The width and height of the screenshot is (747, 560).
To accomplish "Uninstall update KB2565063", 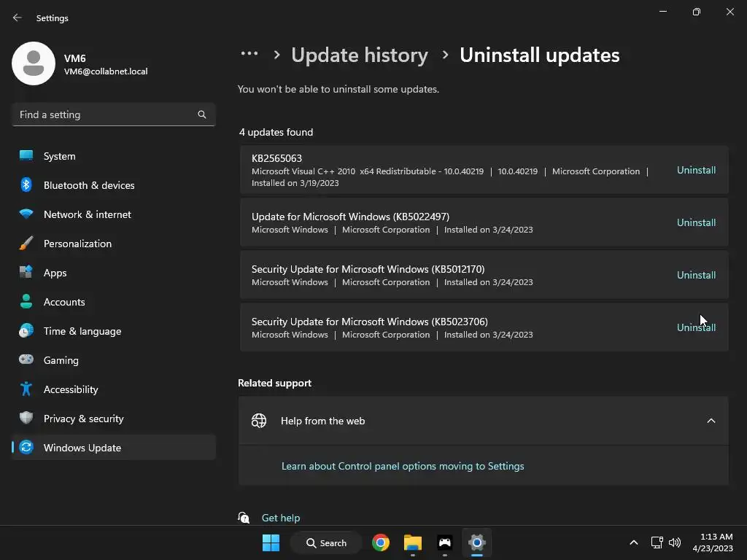I will (696, 170).
